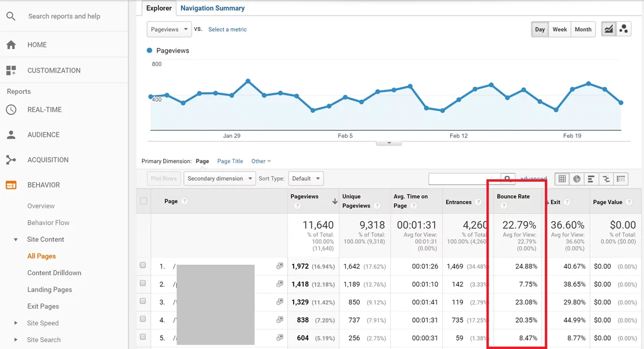Switch to the Navigation Summary tab
This screenshot has height=349, width=644.
click(x=213, y=8)
